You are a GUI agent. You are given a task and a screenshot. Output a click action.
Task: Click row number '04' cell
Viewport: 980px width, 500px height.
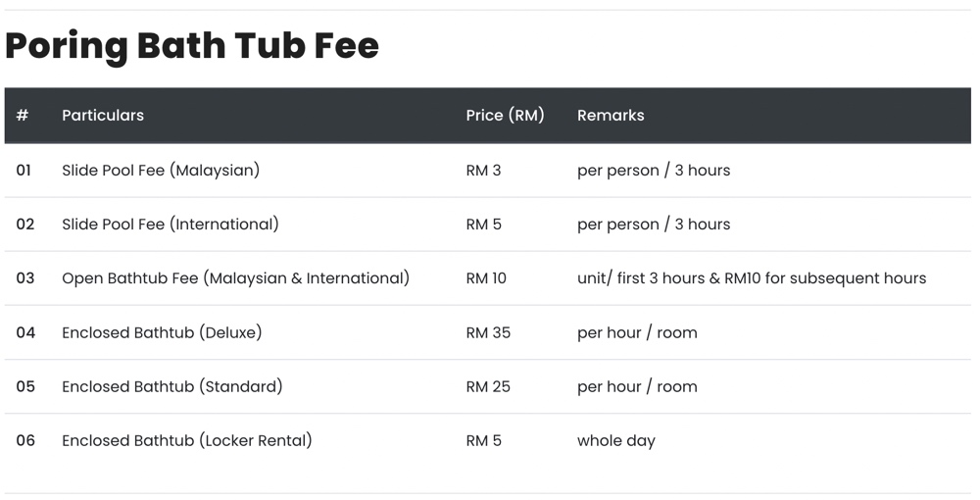pos(25,332)
